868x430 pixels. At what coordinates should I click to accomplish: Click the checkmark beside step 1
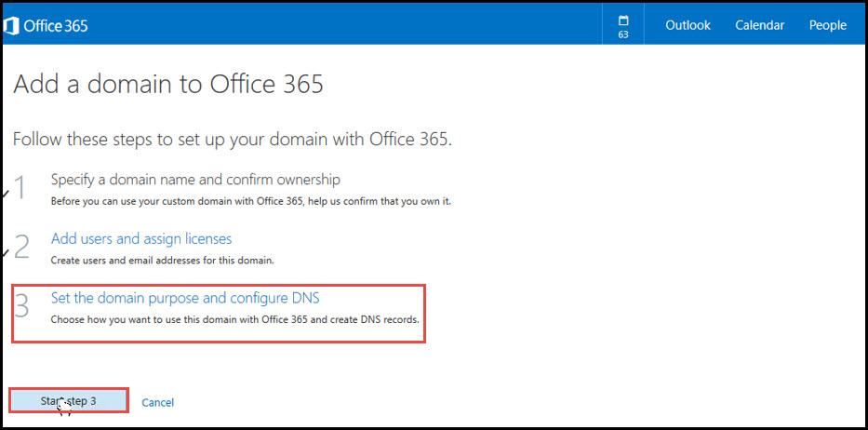coord(6,193)
